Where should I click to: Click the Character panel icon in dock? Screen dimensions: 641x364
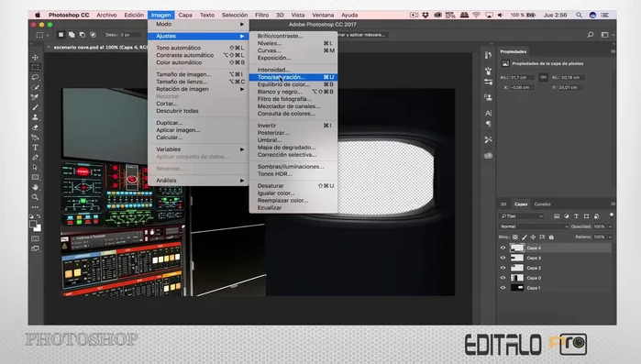[x=488, y=113]
